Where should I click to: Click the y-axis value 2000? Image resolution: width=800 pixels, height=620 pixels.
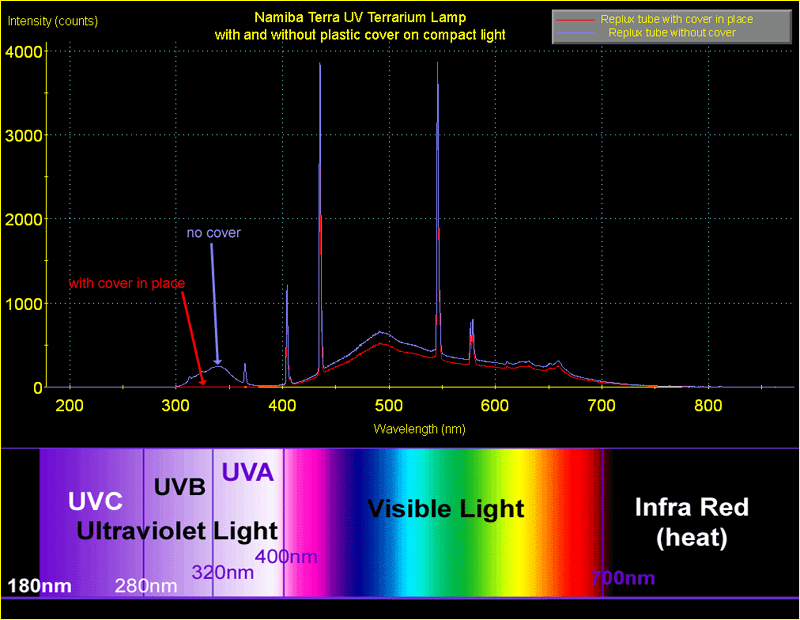23,220
